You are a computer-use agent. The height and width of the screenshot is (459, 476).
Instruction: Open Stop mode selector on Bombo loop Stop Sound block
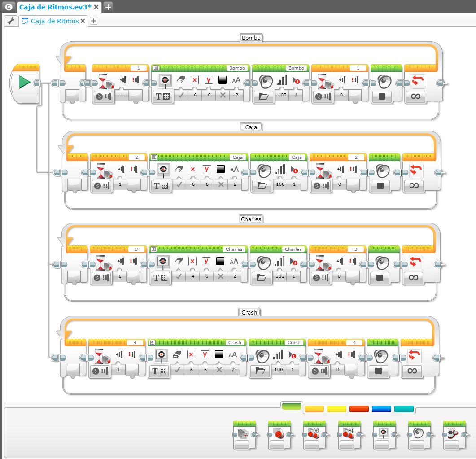(382, 96)
